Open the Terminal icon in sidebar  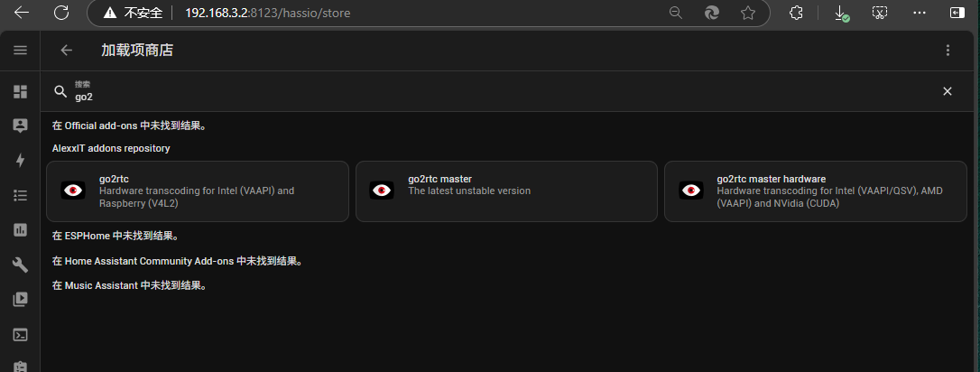click(20, 334)
